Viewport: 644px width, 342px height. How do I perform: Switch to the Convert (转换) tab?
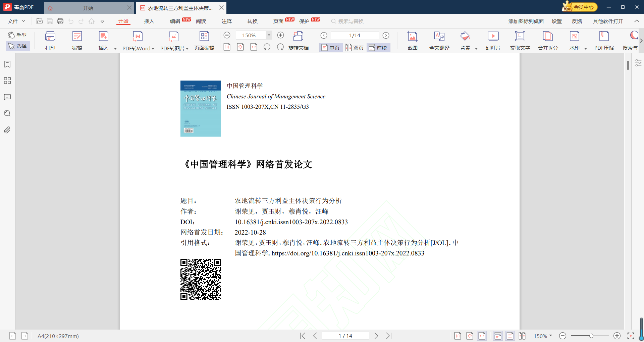pyautogui.click(x=253, y=21)
